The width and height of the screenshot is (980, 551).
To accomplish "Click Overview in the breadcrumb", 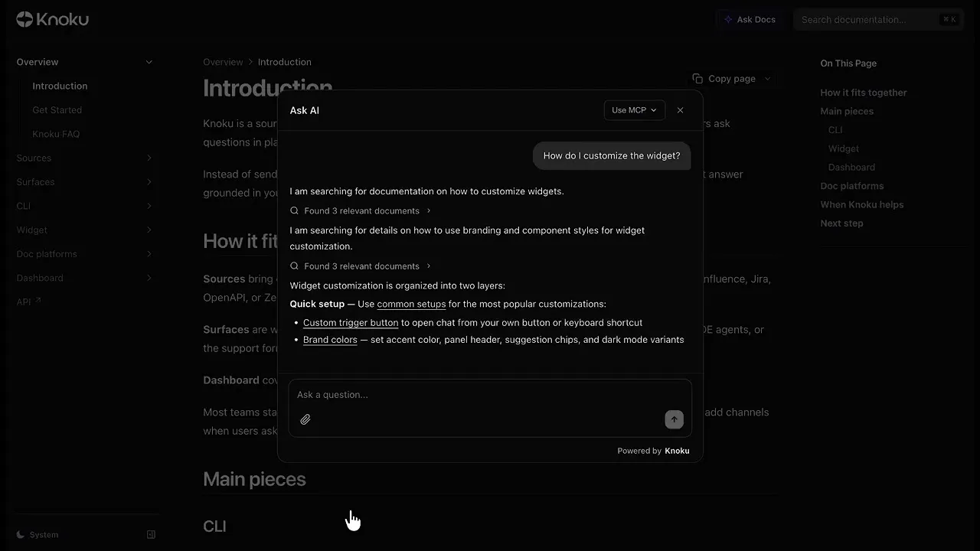I will [x=223, y=62].
